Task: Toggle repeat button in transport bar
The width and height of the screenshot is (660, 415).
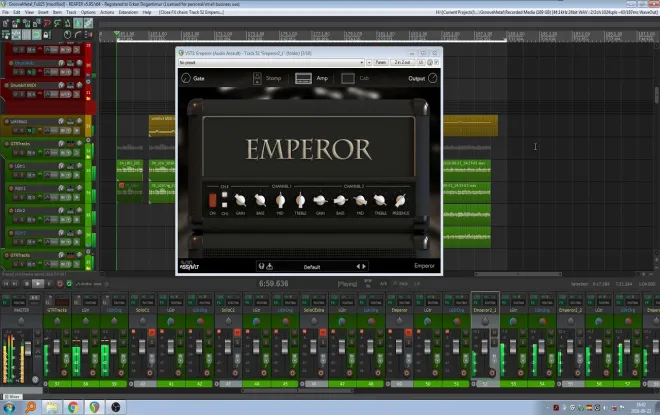Action: coord(69,284)
